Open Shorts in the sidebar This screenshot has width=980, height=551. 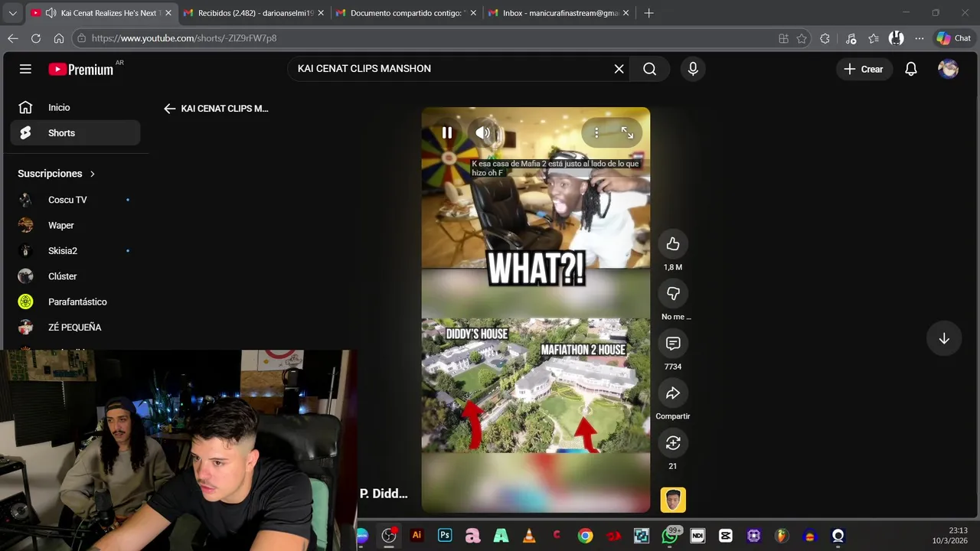click(75, 133)
